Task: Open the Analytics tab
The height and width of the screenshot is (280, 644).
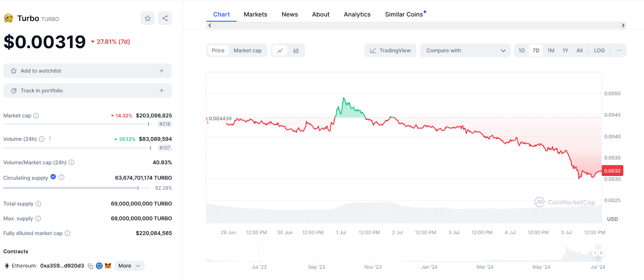Action: 357,14
